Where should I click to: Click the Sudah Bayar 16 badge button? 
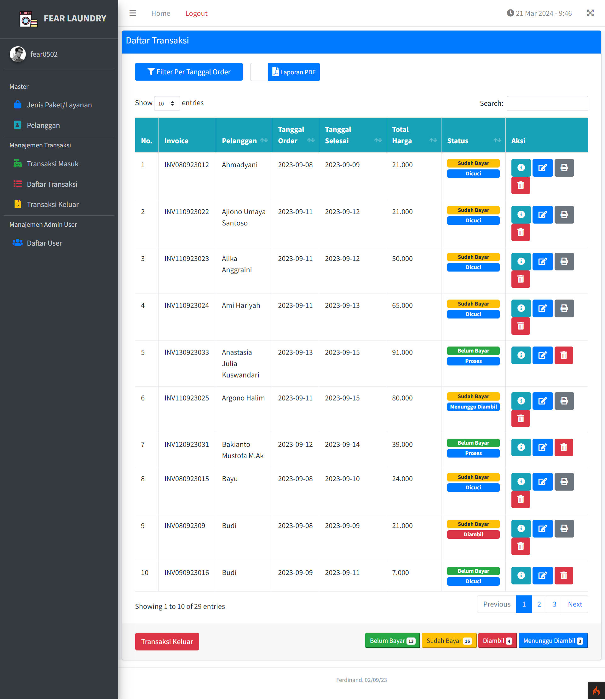tap(449, 640)
